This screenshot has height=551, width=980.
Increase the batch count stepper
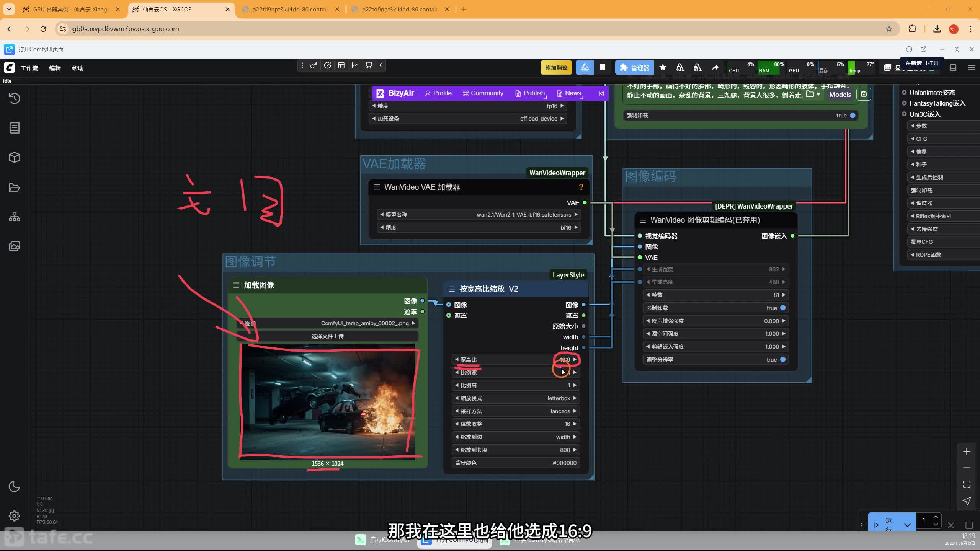coord(936,517)
